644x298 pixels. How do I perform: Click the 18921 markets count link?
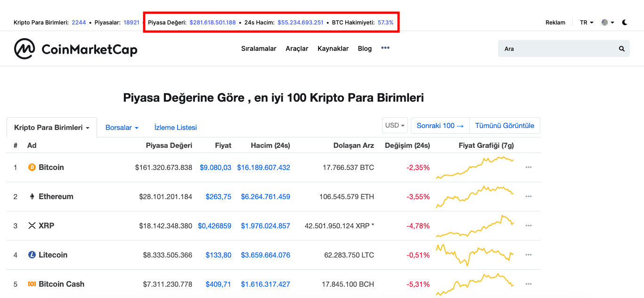tap(131, 22)
